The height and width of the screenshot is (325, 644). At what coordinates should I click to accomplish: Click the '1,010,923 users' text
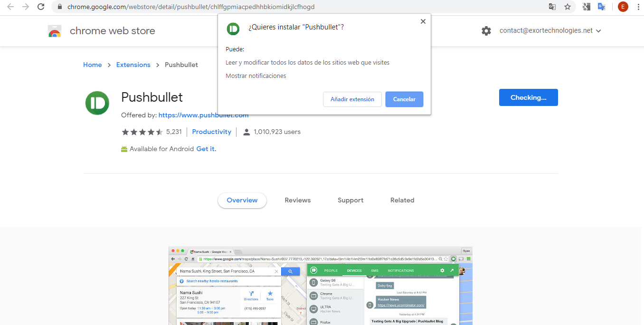point(277,132)
